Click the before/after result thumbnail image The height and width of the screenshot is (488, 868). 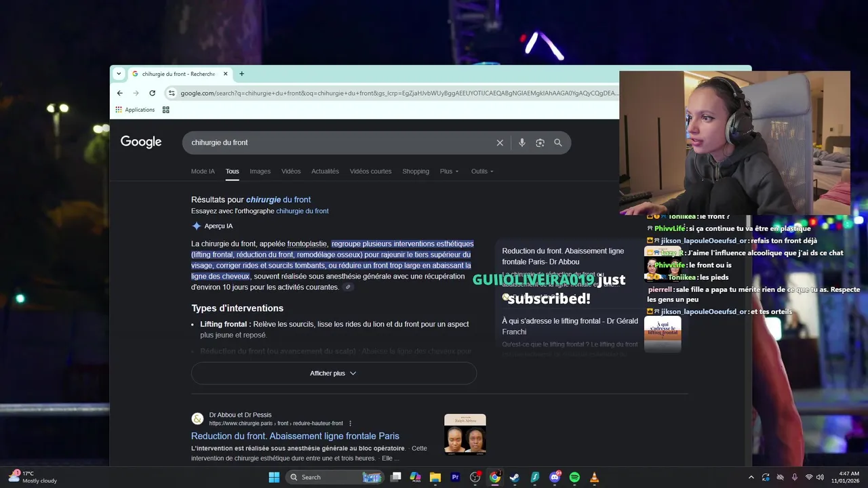click(x=465, y=434)
